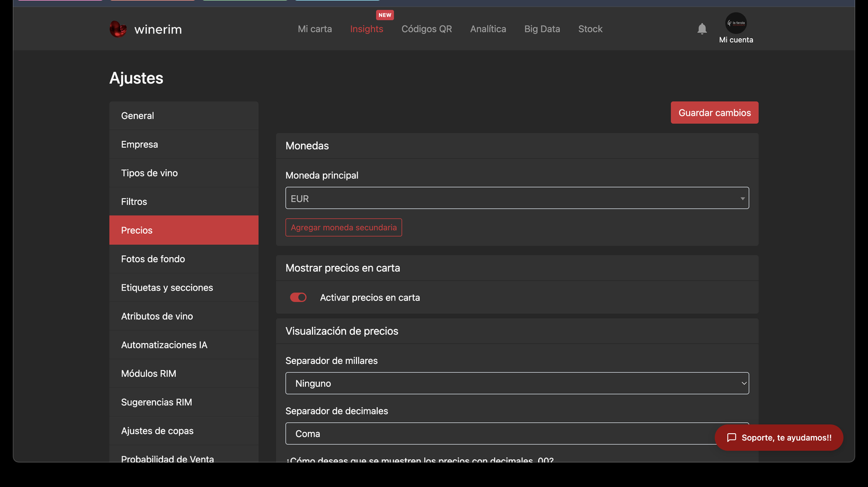Viewport: 868px width, 487px height.
Task: Select Automatizaciones IA in the sidebar
Action: tap(184, 345)
